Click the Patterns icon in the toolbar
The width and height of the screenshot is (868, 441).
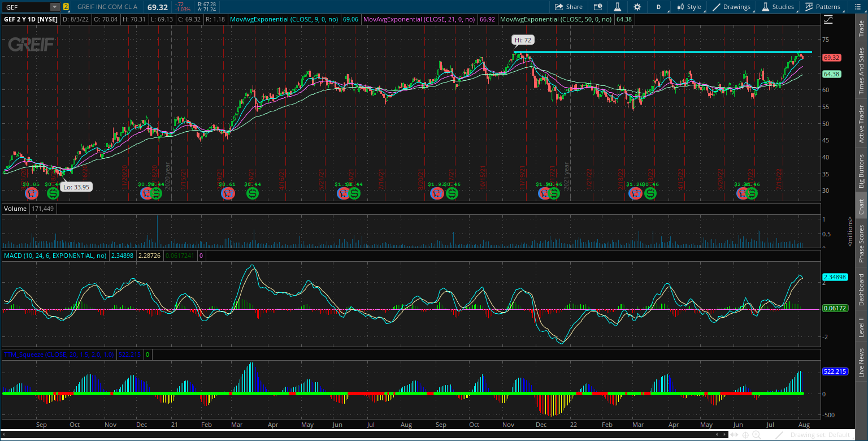[823, 7]
